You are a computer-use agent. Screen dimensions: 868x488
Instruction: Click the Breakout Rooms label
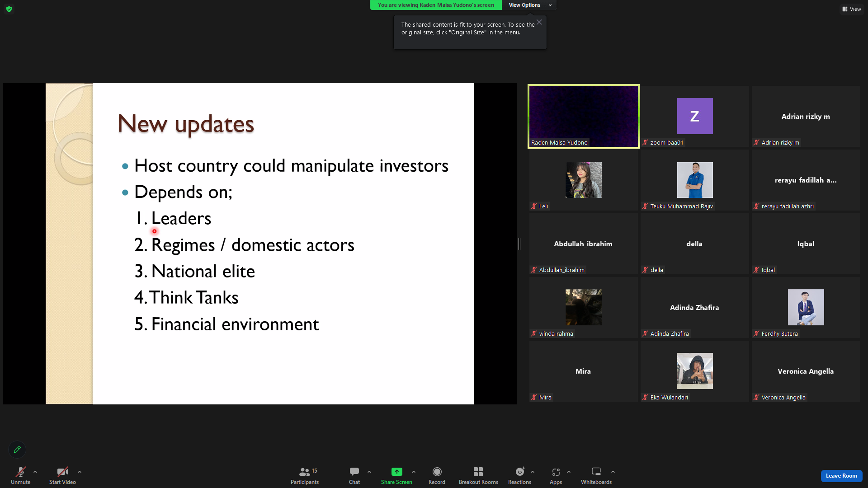tap(478, 482)
